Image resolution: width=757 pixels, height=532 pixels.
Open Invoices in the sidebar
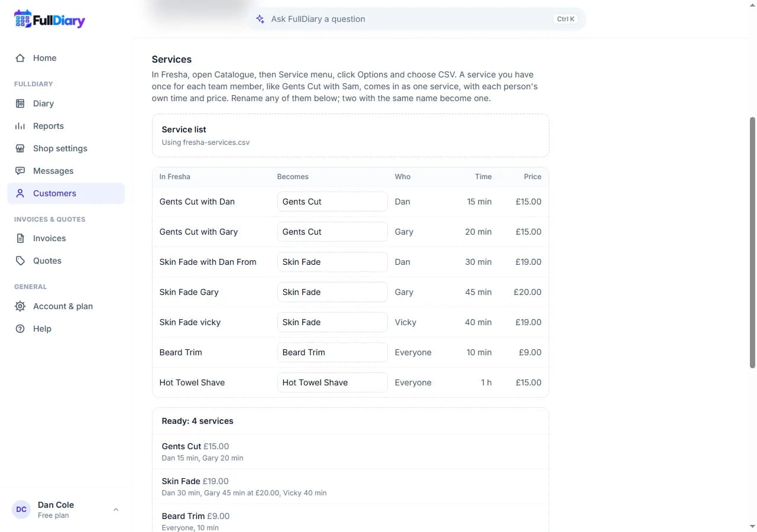(66, 238)
